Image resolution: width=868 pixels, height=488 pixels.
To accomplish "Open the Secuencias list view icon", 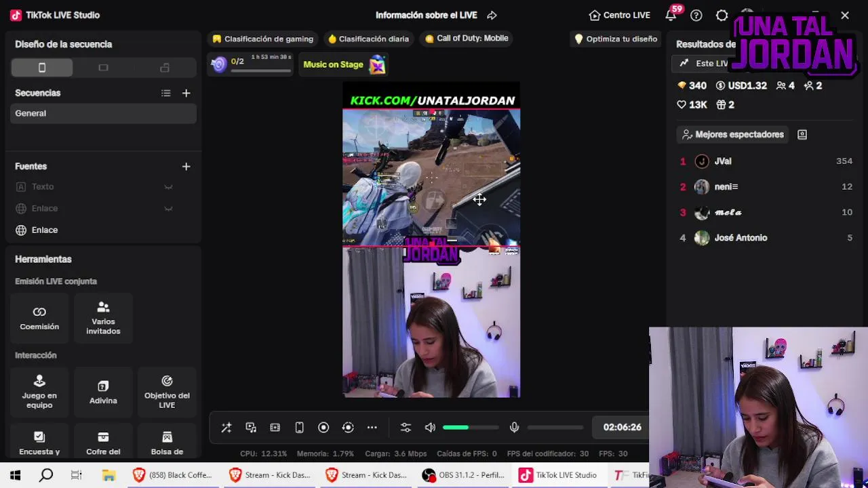I will (166, 93).
